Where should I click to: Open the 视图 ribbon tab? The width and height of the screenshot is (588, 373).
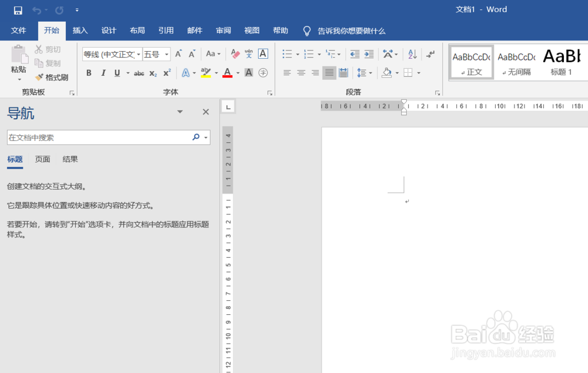tap(252, 31)
